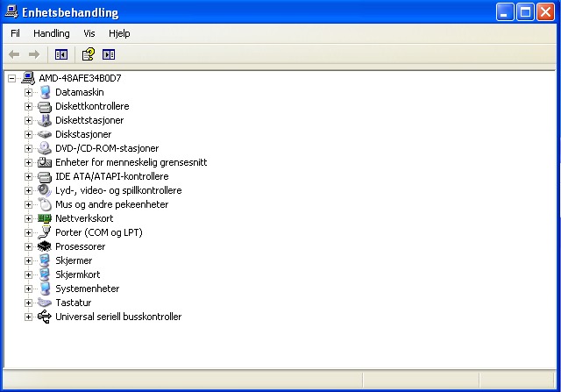The image size is (561, 392).
Task: Click the Prosessorer chip icon
Action: 45,246
